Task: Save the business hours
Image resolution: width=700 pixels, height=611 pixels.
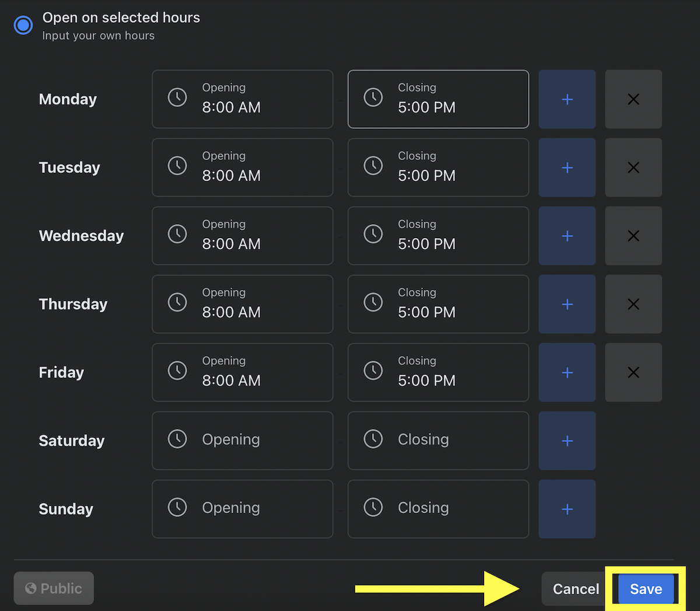Action: tap(645, 589)
